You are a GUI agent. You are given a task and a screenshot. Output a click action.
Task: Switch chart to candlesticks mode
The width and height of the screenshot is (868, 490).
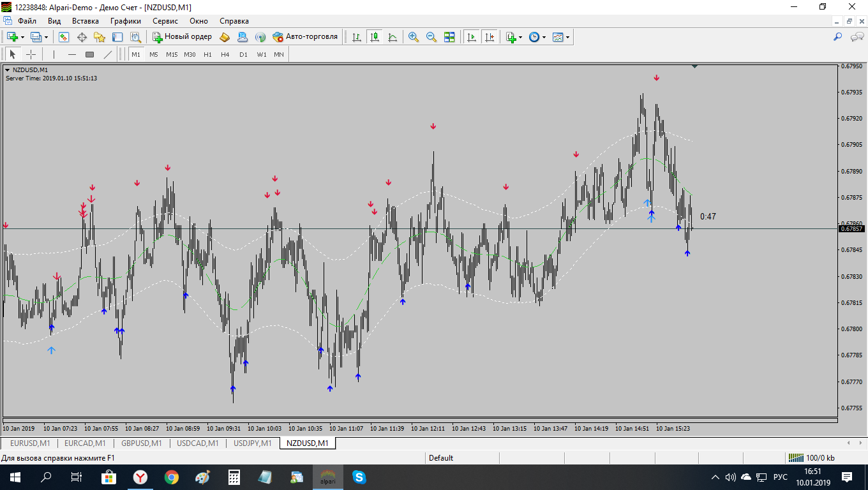[375, 37]
